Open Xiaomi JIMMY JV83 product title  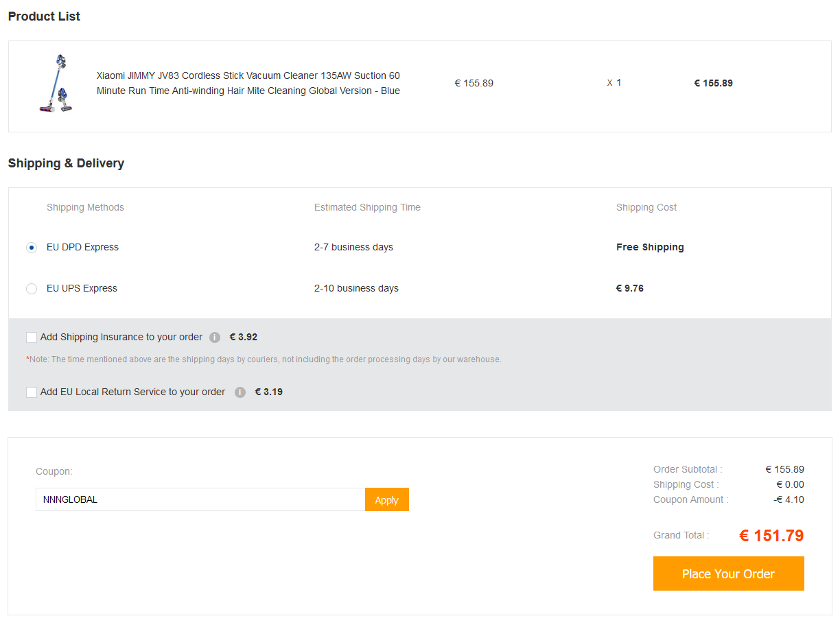click(x=248, y=83)
